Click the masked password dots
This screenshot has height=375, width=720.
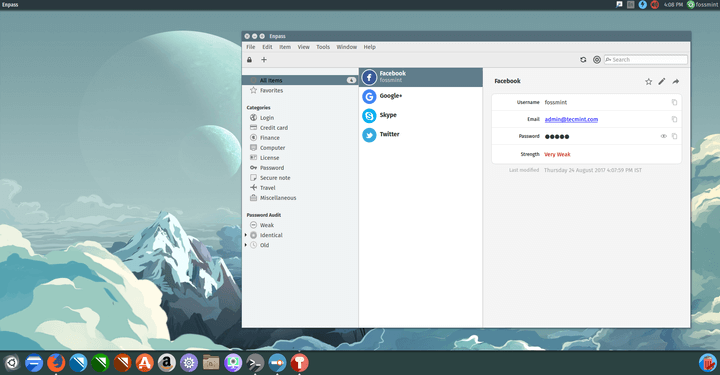click(x=557, y=137)
